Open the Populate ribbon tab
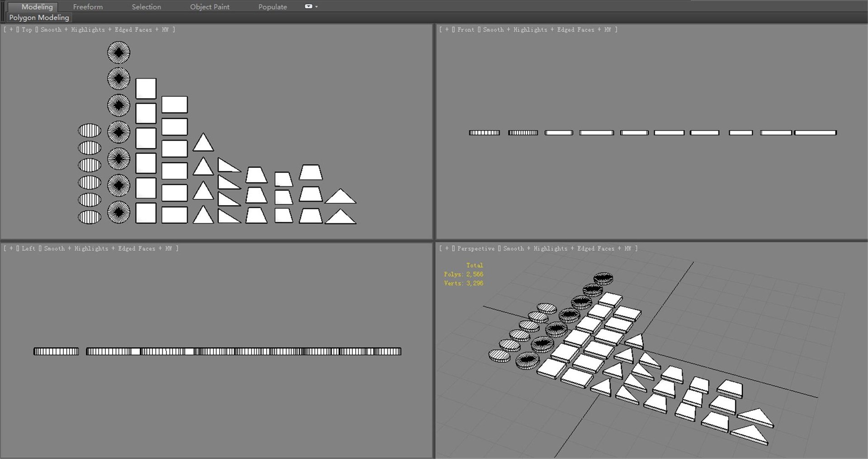Viewport: 868px width, 459px height. 273,7
